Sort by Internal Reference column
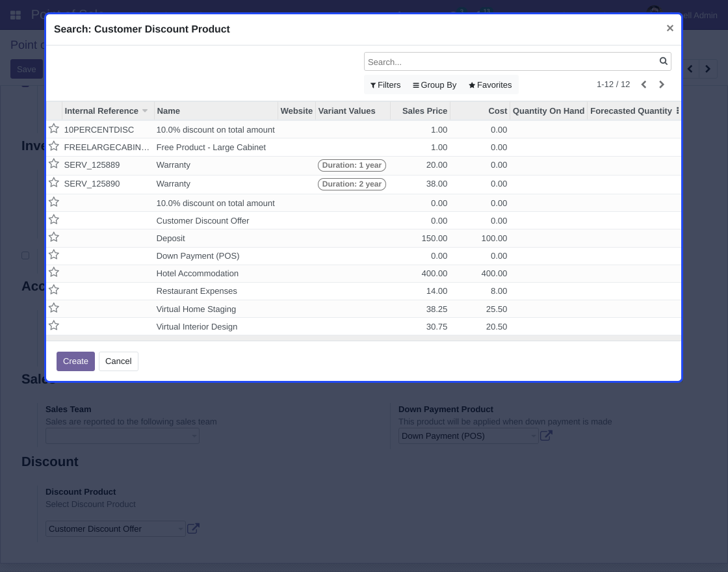 (108, 111)
